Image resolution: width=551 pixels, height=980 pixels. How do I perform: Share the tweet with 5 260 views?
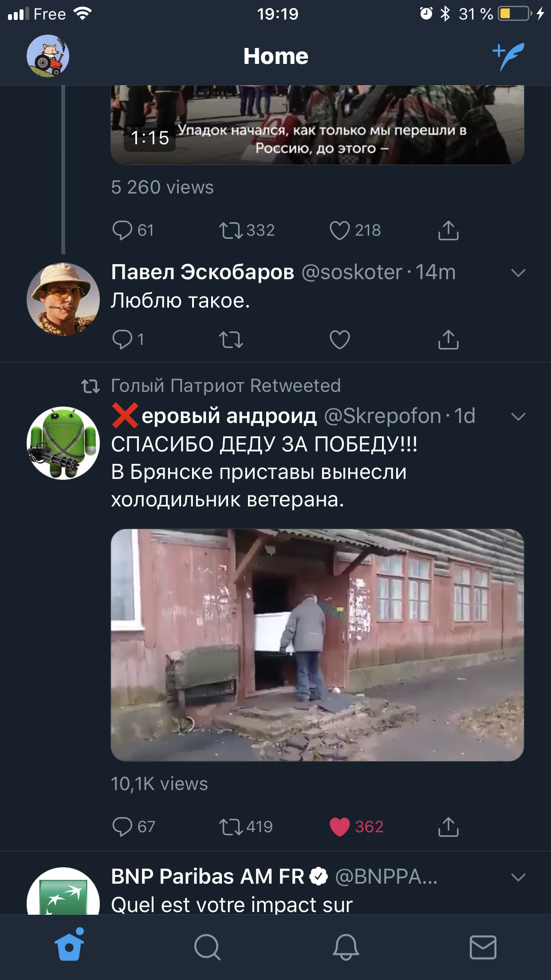click(x=449, y=230)
